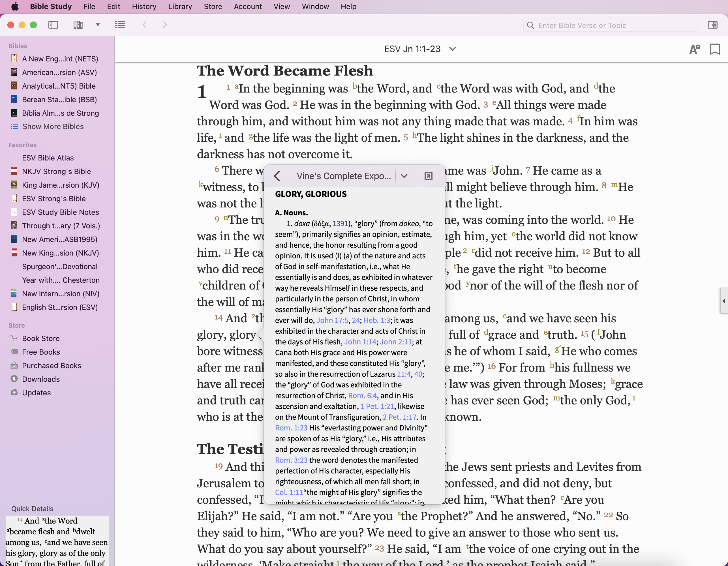This screenshot has height=566, width=728.
Task: Open the table of contents list icon
Action: click(120, 25)
